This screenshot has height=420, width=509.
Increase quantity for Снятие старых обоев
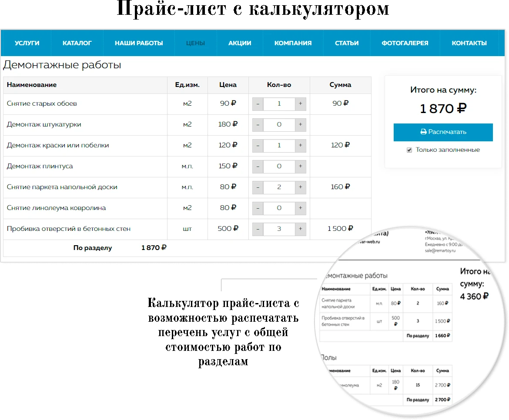point(300,104)
